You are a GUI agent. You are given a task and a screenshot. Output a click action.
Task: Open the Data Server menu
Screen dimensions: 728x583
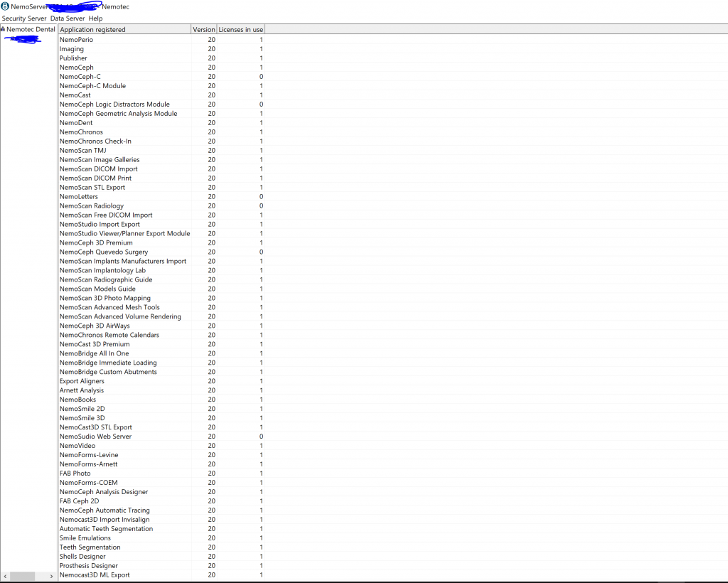pyautogui.click(x=68, y=18)
